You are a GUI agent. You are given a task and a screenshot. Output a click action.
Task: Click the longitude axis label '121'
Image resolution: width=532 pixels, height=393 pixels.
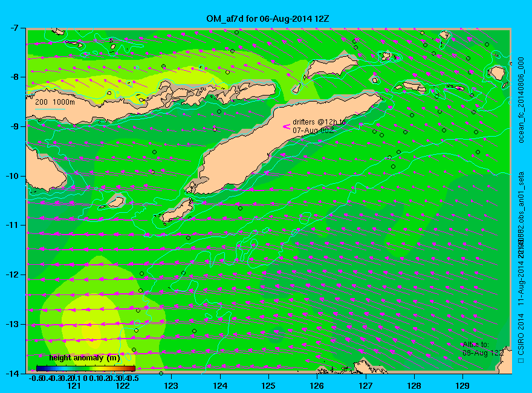74,386
